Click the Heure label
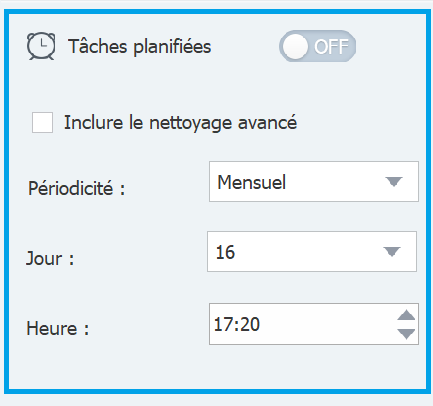The image size is (433, 406). click(x=58, y=328)
